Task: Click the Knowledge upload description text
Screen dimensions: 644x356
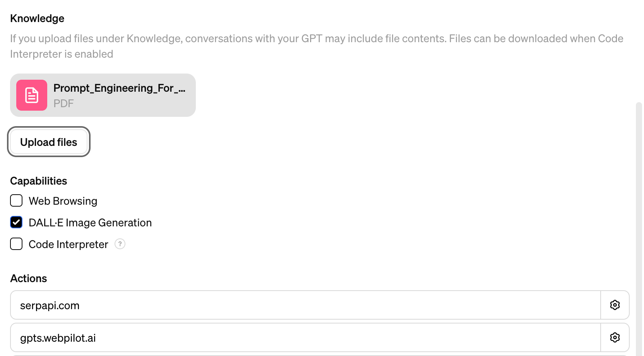Action: click(317, 46)
